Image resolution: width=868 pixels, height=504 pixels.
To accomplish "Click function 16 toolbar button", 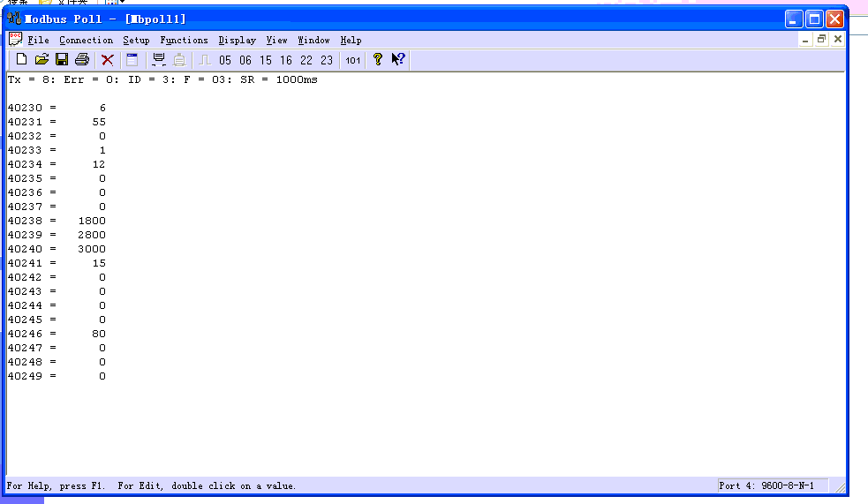I will point(286,60).
